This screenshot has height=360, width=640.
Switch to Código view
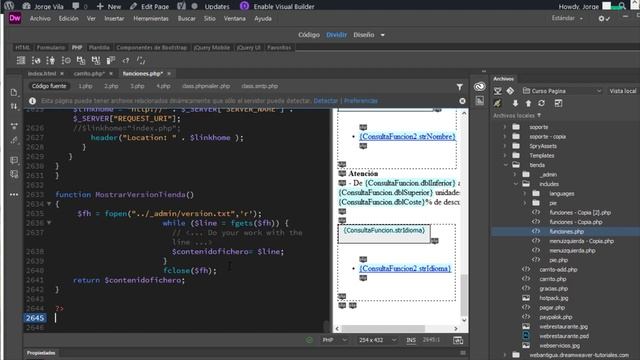pos(309,35)
